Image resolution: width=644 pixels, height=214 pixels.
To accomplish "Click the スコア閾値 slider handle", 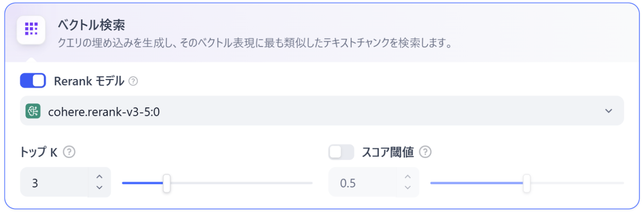I will pos(527,183).
